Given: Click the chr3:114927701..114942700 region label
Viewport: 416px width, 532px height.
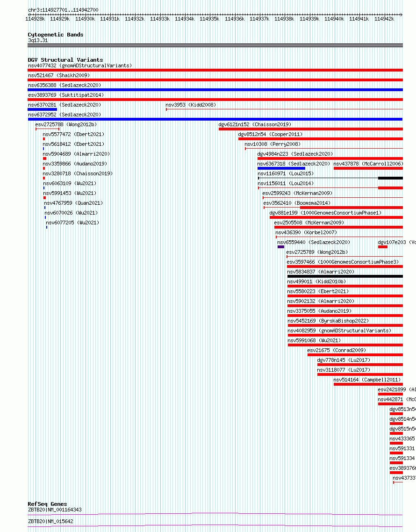Looking at the screenshot, I should click(63, 10).
